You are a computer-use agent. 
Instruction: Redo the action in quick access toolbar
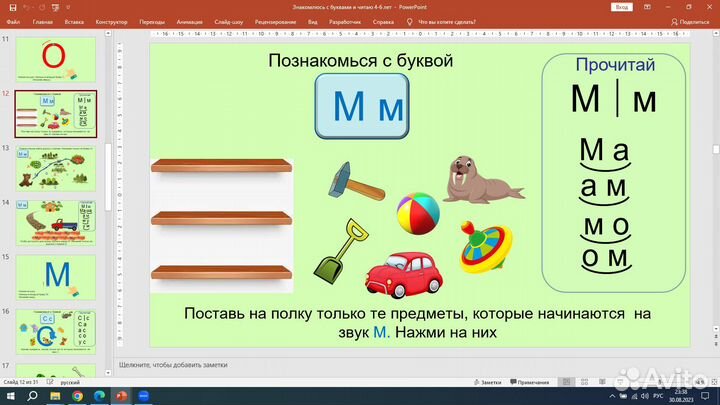(x=42, y=7)
